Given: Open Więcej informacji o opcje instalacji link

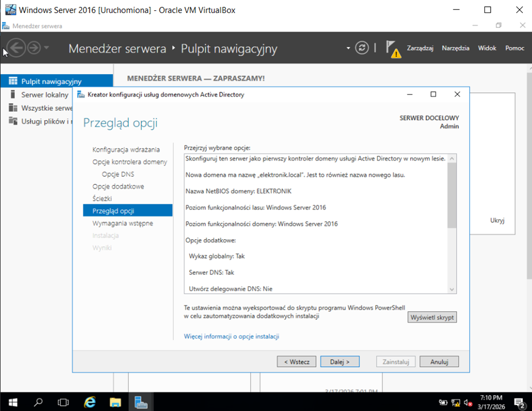Looking at the screenshot, I should [x=231, y=336].
